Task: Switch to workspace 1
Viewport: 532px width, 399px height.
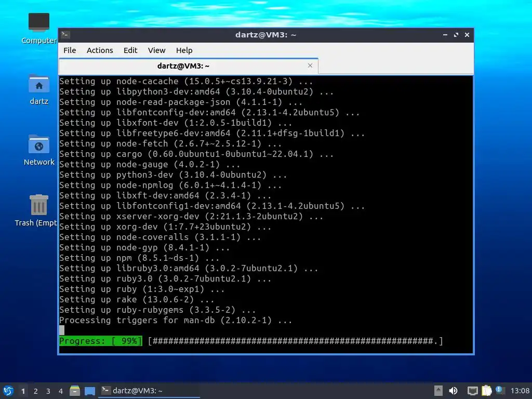Action: coord(23,391)
